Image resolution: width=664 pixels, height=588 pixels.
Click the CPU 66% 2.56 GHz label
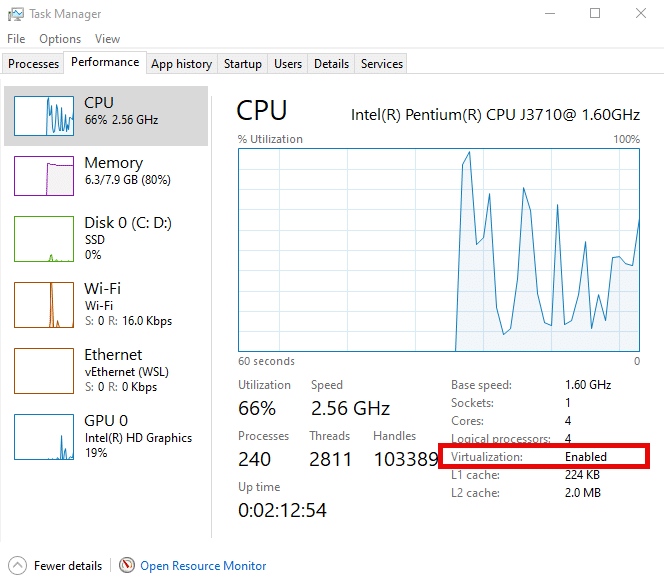(122, 111)
